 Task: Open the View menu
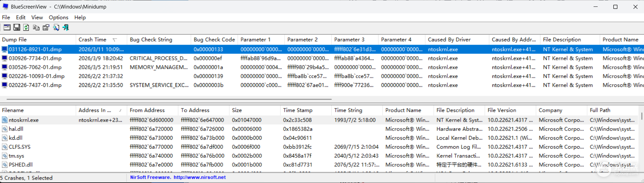(37, 17)
